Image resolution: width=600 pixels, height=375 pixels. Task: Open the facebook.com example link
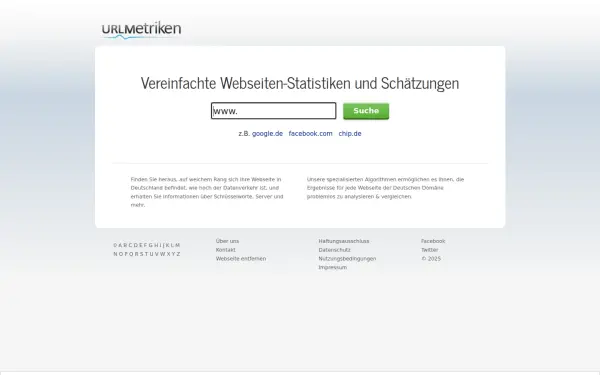(x=310, y=134)
